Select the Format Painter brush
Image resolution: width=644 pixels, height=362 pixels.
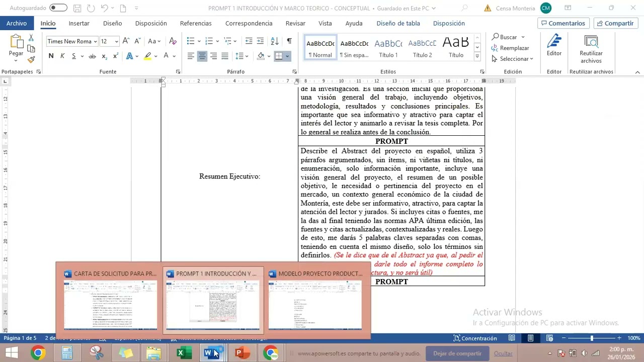[x=31, y=59]
